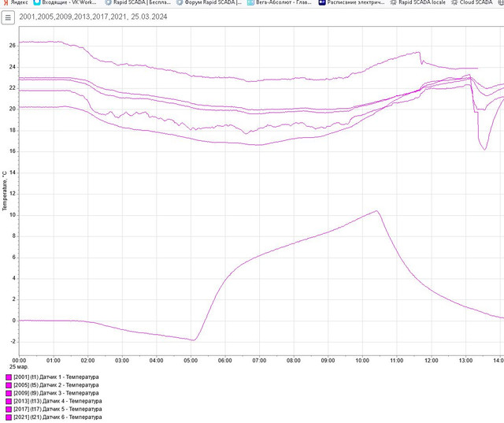
Task: Select legend label '(t13) Датчик 4 - Температура'
Action: click(66, 401)
